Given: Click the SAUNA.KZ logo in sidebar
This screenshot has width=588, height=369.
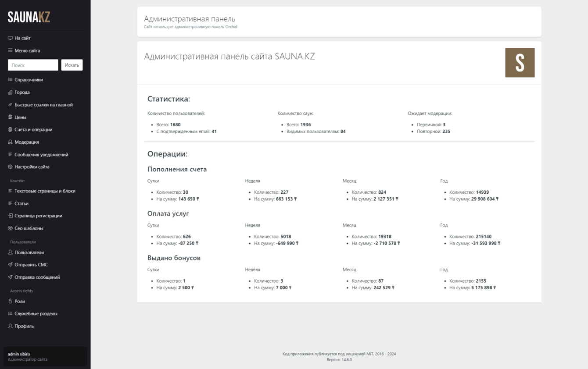Looking at the screenshot, I should 29,17.
